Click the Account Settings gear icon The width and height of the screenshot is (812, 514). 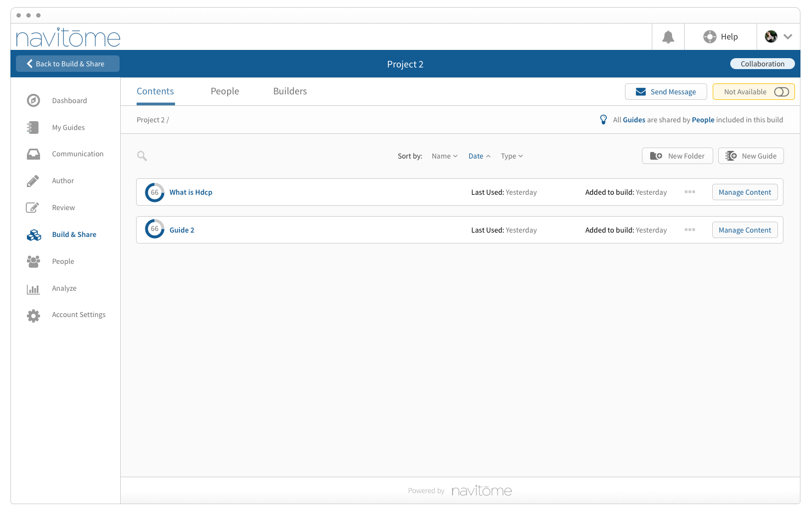click(x=33, y=315)
